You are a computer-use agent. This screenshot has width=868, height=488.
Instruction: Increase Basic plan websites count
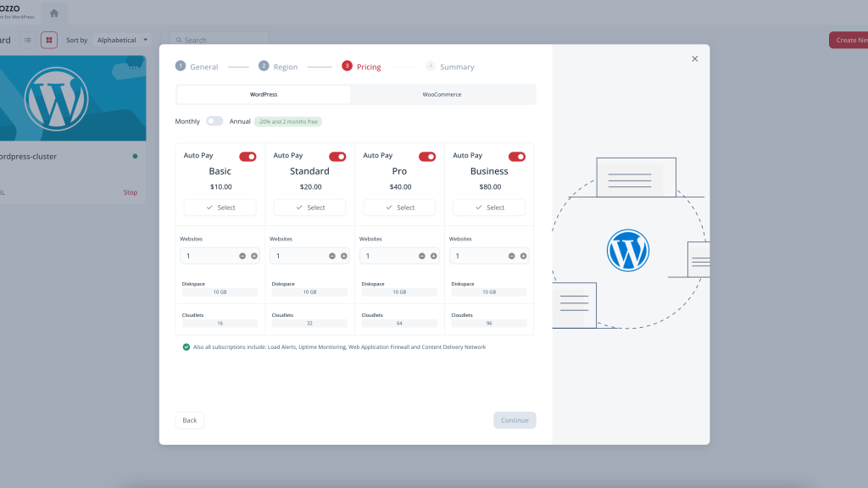pyautogui.click(x=254, y=256)
